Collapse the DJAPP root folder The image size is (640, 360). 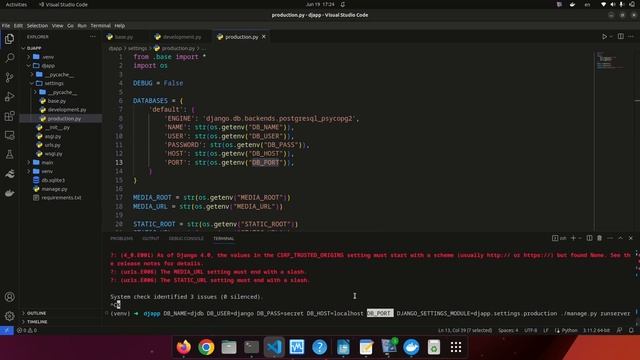[33, 48]
